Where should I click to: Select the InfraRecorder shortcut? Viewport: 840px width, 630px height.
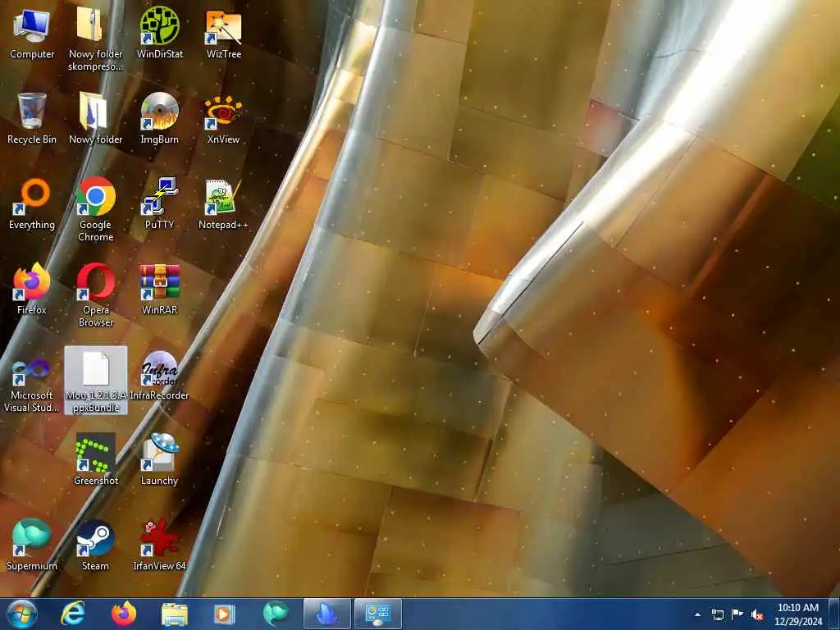(160, 374)
